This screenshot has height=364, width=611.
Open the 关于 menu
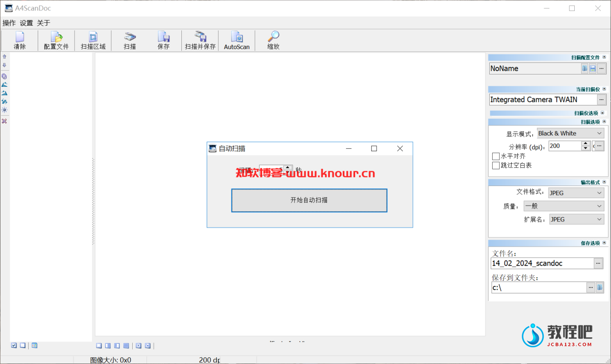tap(43, 23)
